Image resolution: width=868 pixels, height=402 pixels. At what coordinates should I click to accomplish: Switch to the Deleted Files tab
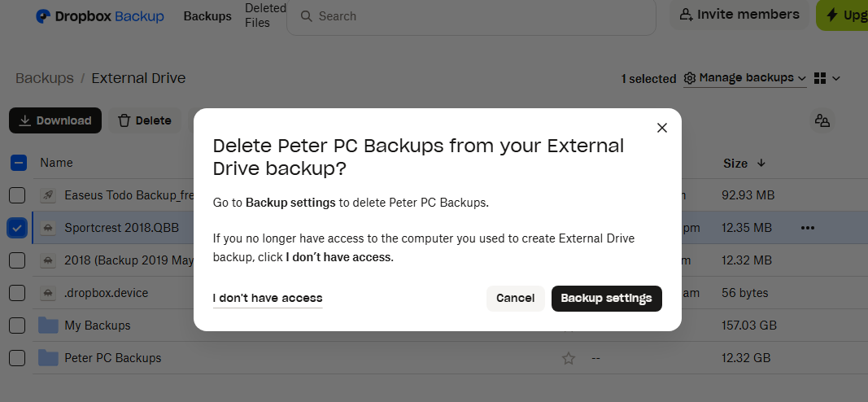tap(265, 15)
